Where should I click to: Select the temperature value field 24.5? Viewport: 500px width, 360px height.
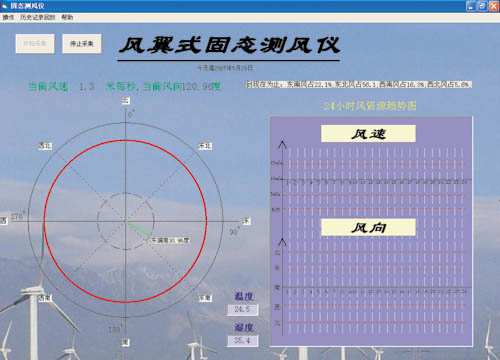click(x=242, y=309)
